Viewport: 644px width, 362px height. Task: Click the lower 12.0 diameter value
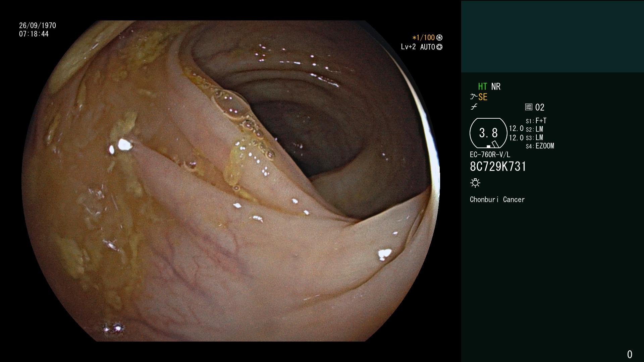[x=516, y=138]
